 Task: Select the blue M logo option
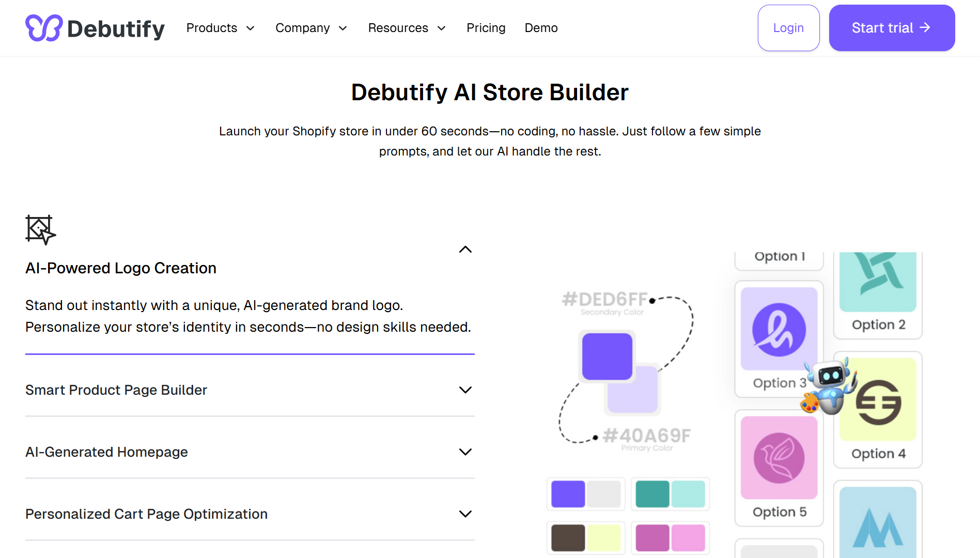878,523
